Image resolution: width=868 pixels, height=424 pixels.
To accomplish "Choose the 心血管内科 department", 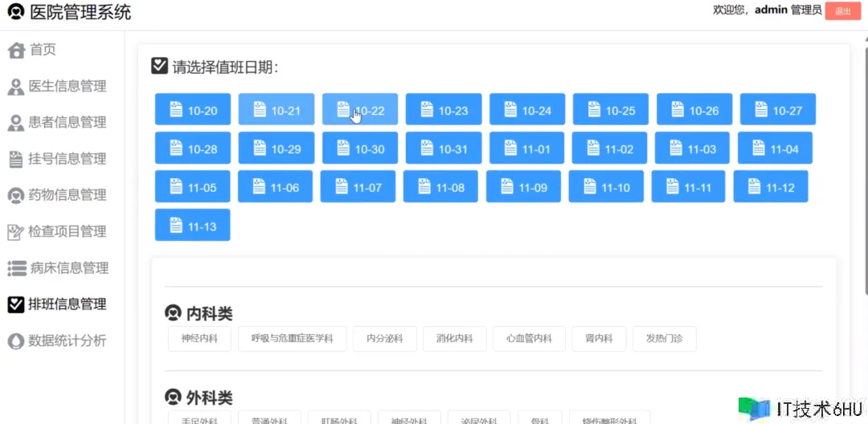I will pos(529,339).
